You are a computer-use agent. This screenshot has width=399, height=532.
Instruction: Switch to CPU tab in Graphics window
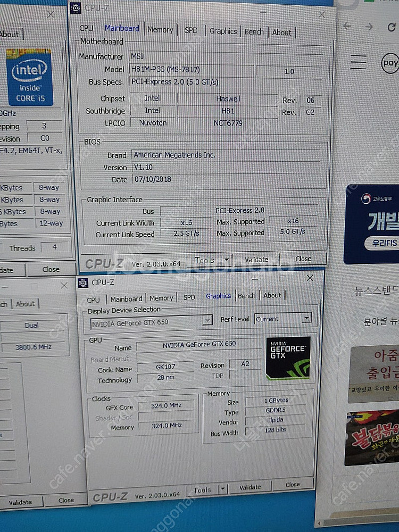pos(93,300)
